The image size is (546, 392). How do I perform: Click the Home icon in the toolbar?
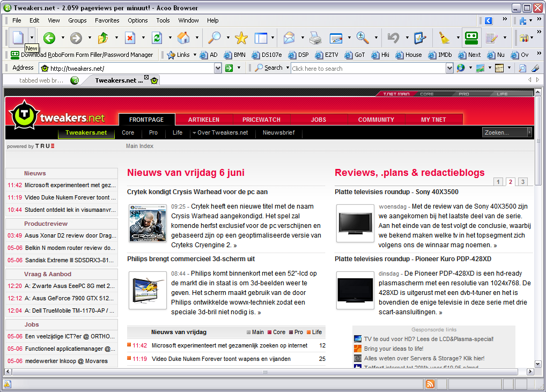[183, 38]
